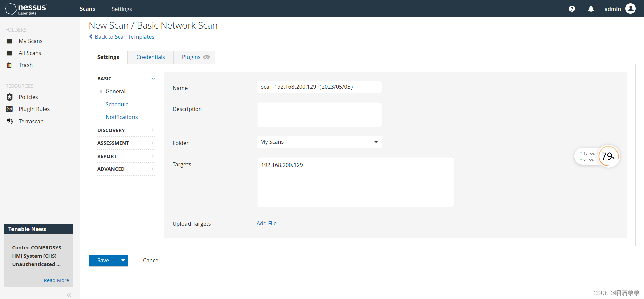The image size is (644, 299).
Task: Open the Folder dropdown showing My Scans
Action: [x=319, y=142]
